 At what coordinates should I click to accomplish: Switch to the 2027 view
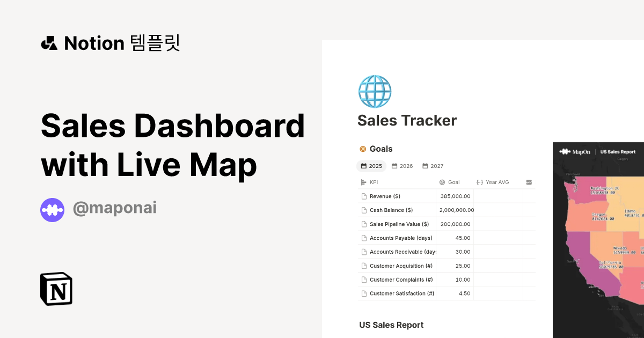point(433,166)
